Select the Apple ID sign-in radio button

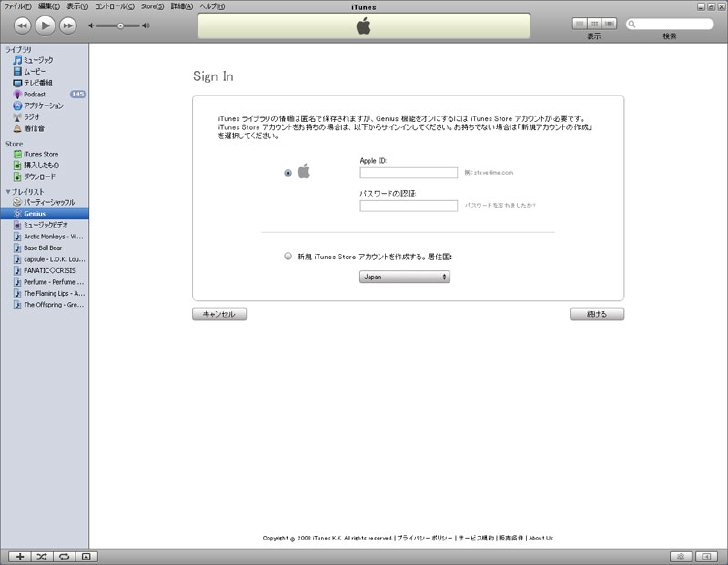coord(288,173)
